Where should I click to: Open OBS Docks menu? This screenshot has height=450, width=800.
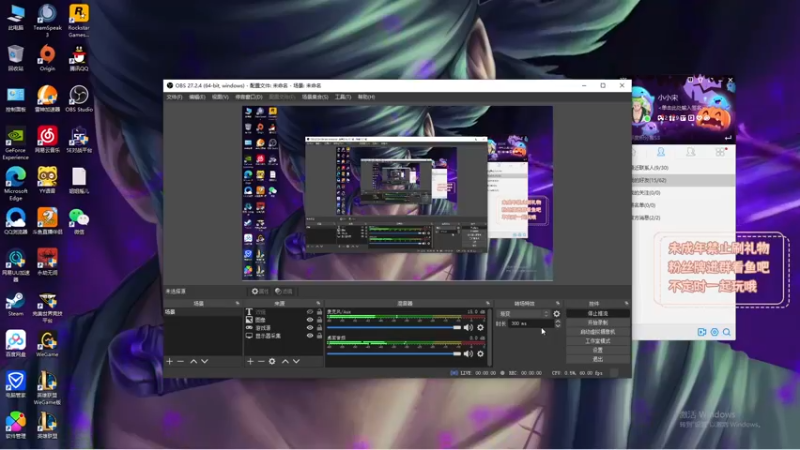[248, 97]
